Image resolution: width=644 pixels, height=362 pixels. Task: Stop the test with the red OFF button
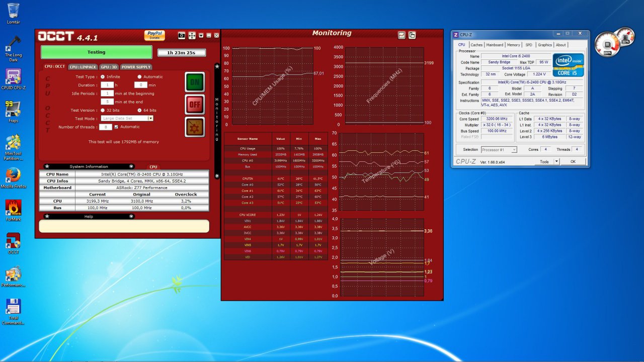[x=194, y=105]
